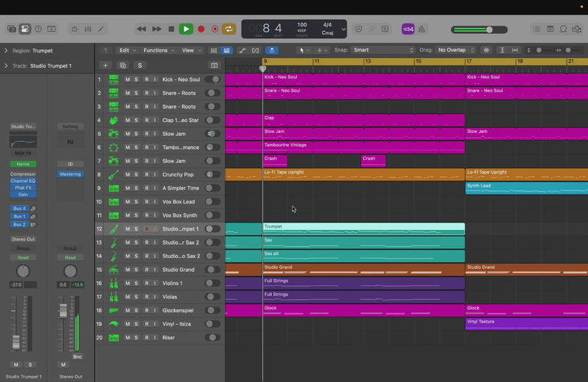
Task: Mute the Kick - Neo Soul track
Action: [127, 79]
